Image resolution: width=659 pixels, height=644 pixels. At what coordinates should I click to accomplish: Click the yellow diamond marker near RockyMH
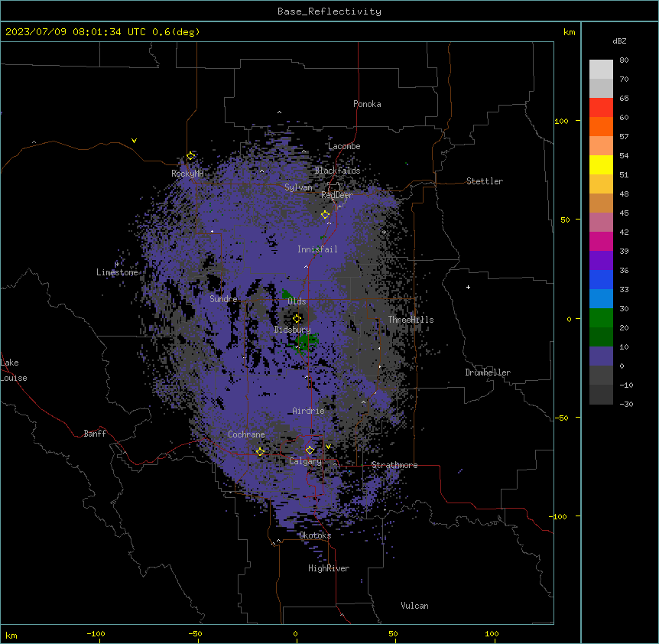191,156
